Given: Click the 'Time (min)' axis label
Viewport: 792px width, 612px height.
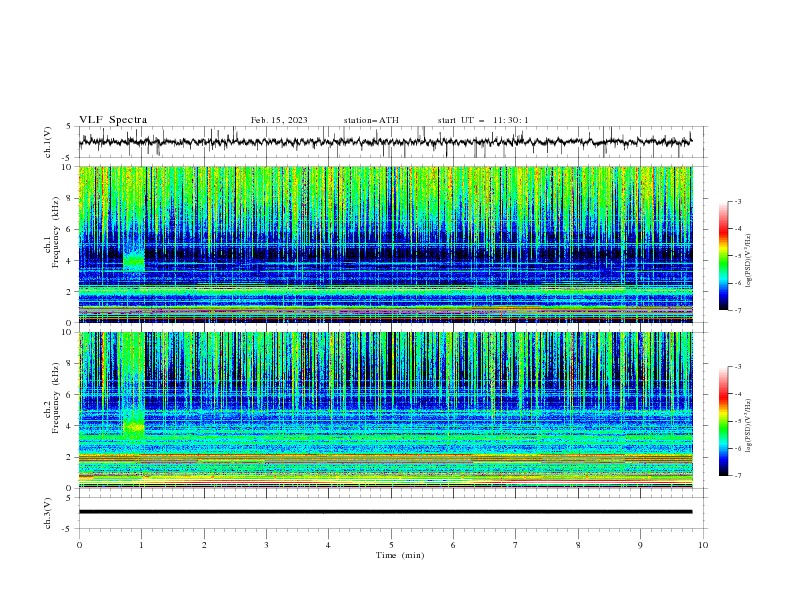Looking at the screenshot, I should 400,555.
